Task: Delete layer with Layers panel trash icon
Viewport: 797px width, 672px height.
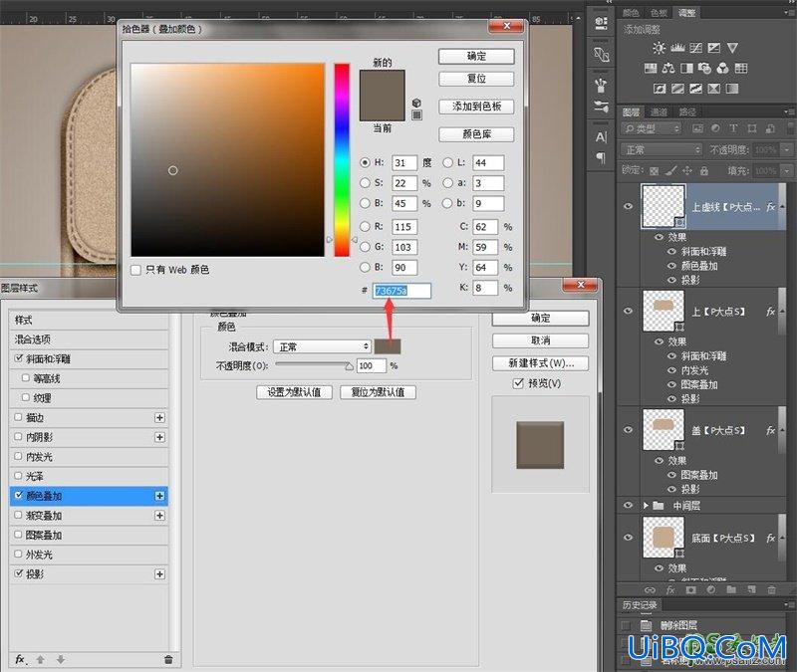Action: 771,589
